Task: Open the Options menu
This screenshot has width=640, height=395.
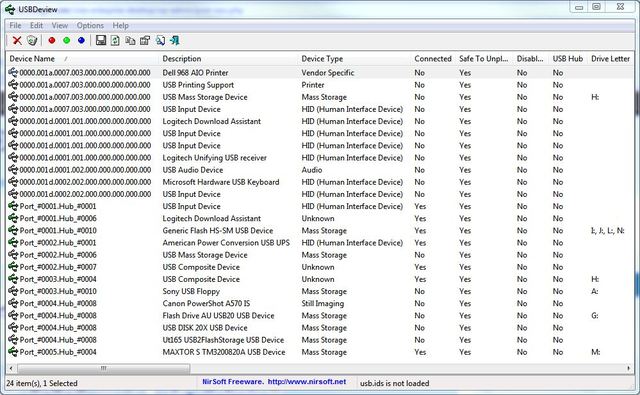Action: [x=90, y=25]
